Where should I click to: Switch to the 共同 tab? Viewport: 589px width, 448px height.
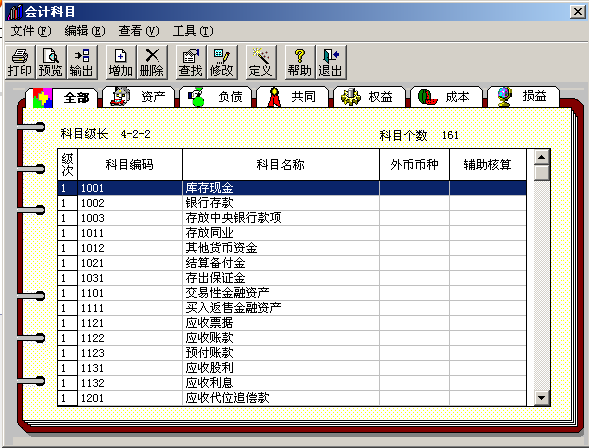(293, 97)
